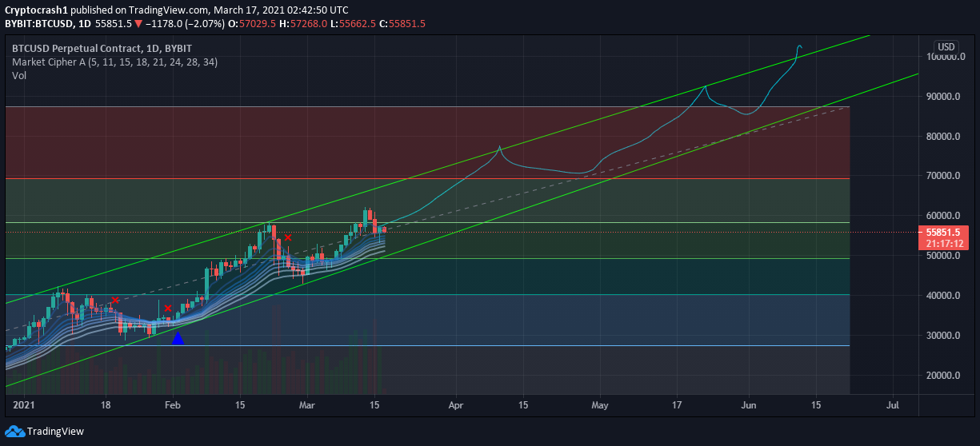Click the Apr label on time axis
Image resolution: width=980 pixels, height=446 pixels.
click(456, 405)
